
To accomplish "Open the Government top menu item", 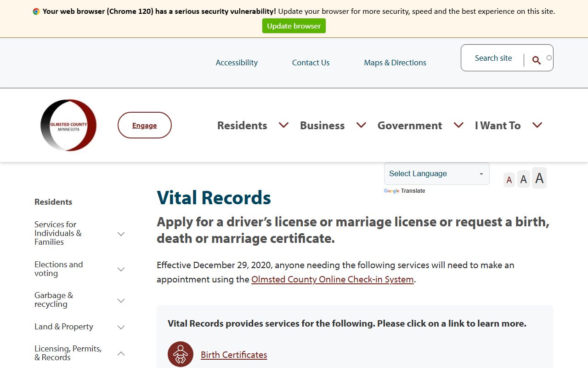I will click(410, 125).
